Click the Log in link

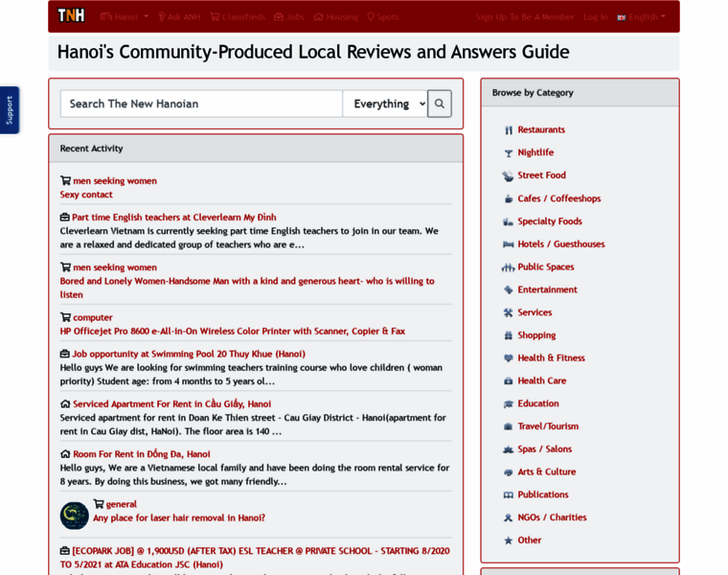pyautogui.click(x=595, y=16)
